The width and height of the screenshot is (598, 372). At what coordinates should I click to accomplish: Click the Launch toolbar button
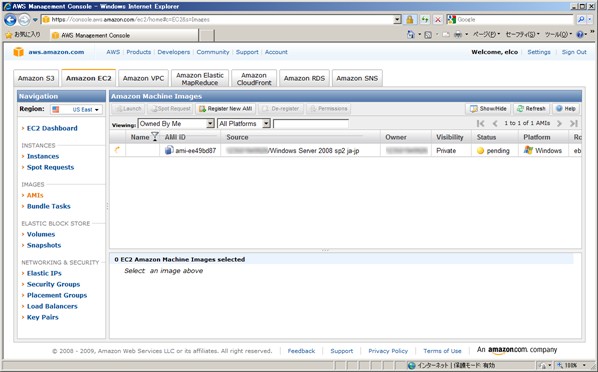(128, 109)
